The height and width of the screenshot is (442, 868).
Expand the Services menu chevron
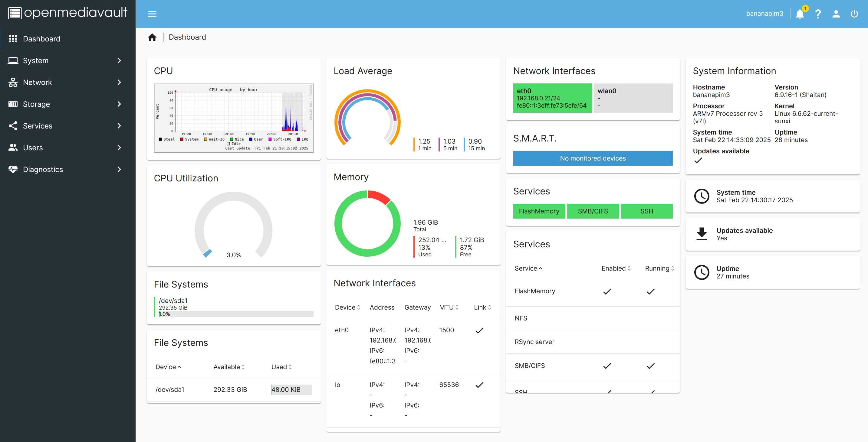point(119,126)
